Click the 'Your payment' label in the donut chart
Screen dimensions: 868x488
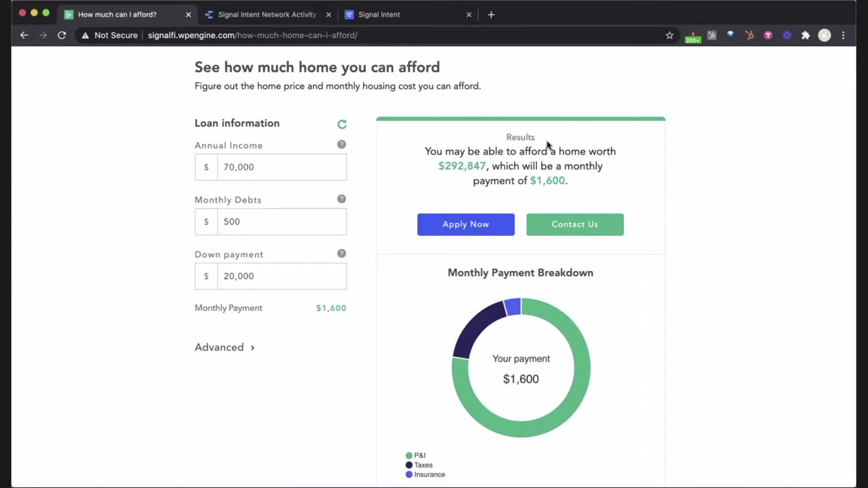click(521, 359)
